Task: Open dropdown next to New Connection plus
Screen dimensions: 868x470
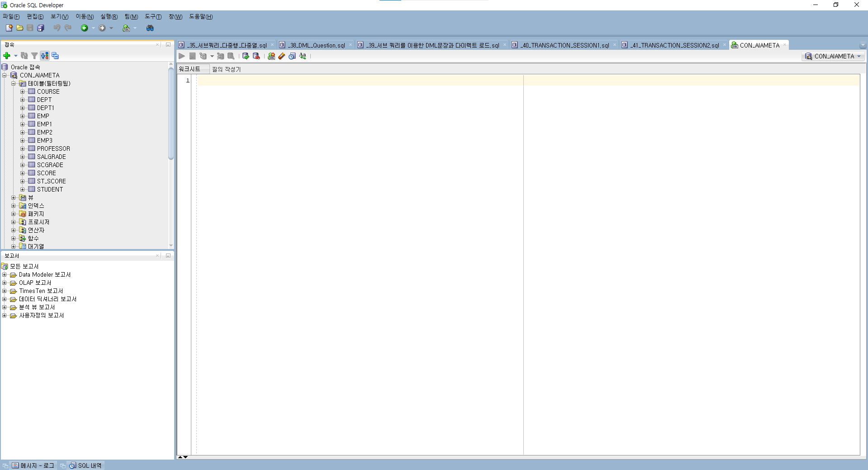Action: [16, 56]
